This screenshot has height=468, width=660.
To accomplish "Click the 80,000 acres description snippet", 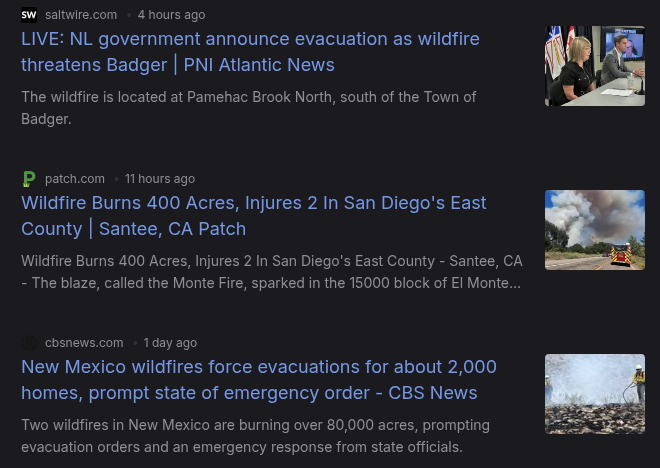I will (x=255, y=436).
